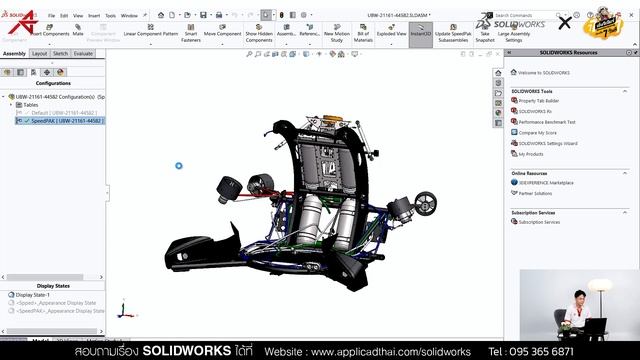Collapse the Online Resources section

click(x=625, y=173)
